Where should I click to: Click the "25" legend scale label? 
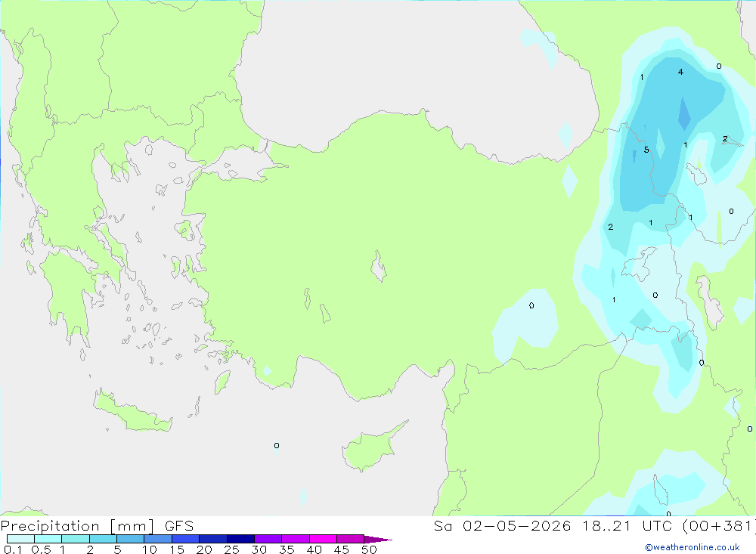(231, 549)
